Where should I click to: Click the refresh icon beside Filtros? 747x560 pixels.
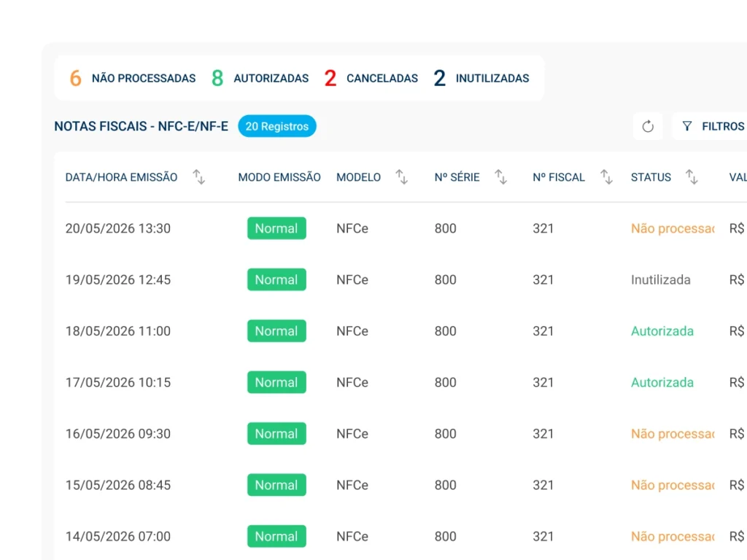click(x=648, y=126)
